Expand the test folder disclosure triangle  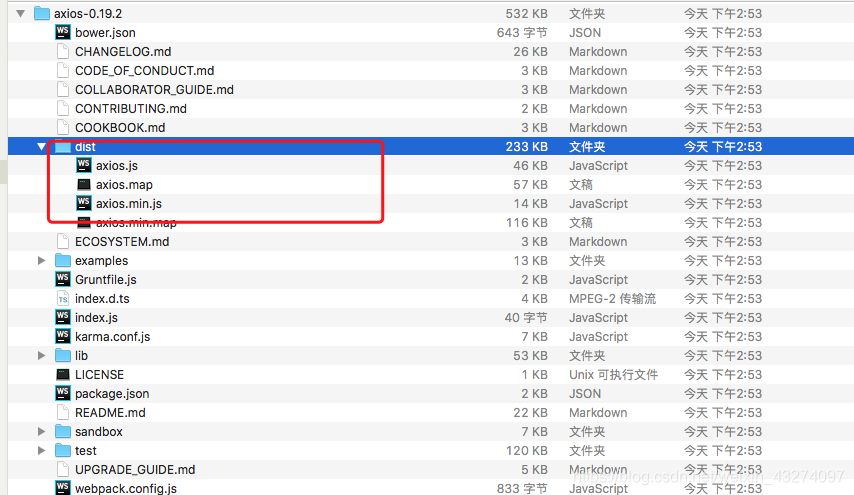41,451
